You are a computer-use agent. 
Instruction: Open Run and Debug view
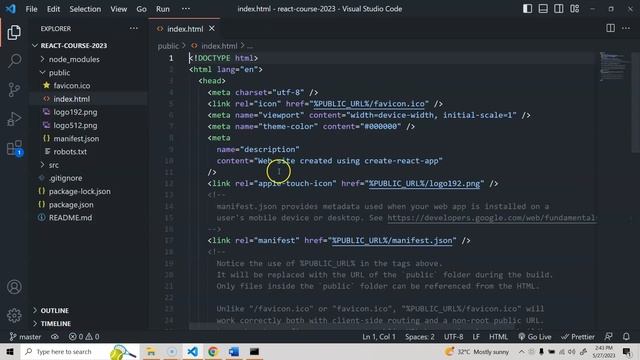tap(14, 119)
